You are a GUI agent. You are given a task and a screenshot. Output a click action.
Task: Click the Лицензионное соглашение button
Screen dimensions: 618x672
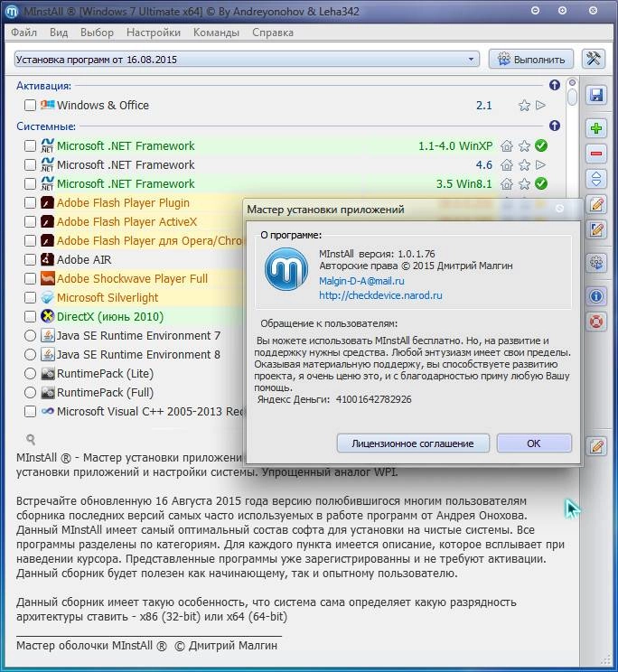[x=413, y=443]
